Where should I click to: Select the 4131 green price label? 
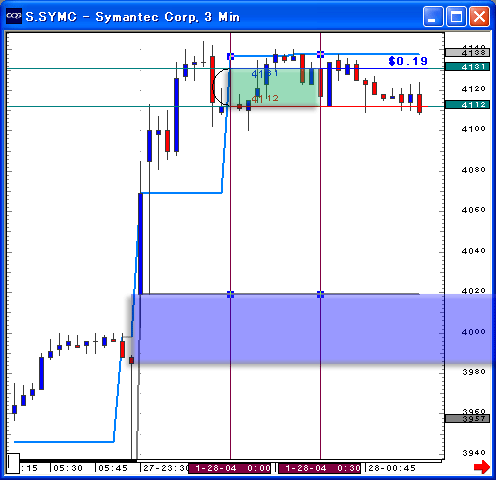coord(468,67)
